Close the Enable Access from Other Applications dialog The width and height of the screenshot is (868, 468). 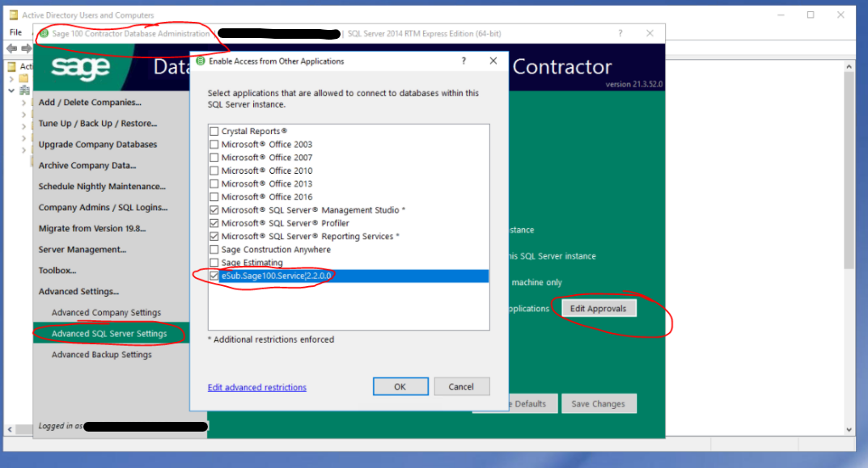coord(493,61)
